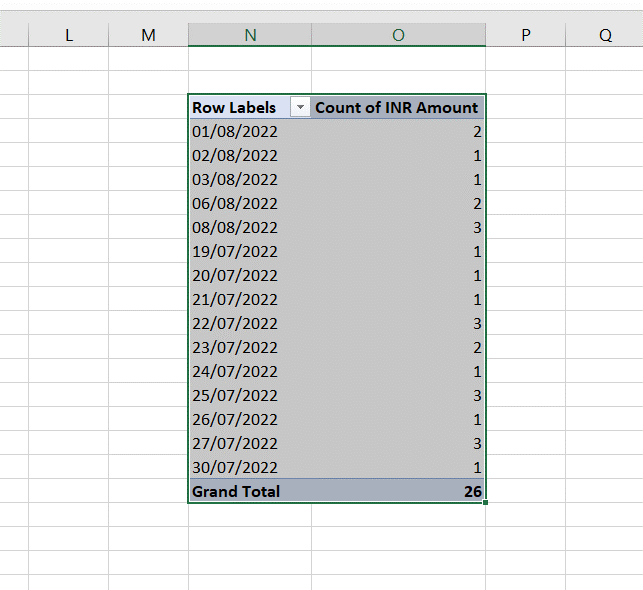
Task: Select column O header
Action: [x=398, y=35]
